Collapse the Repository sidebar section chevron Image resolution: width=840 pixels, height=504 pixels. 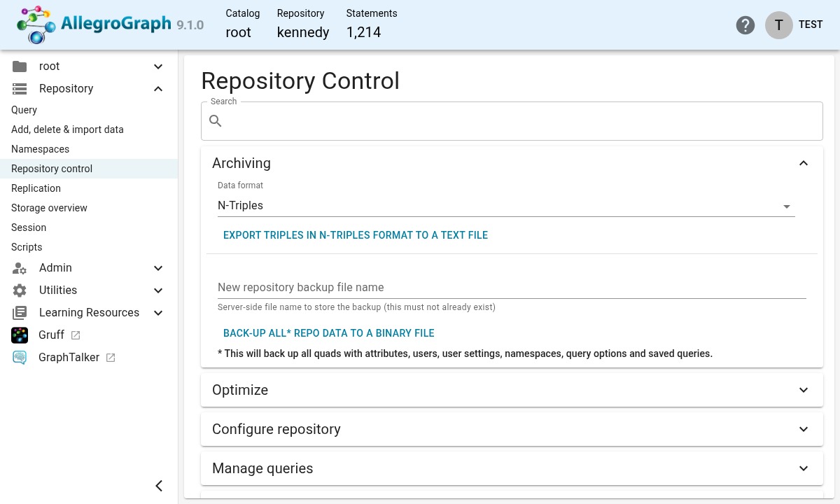pos(158,89)
